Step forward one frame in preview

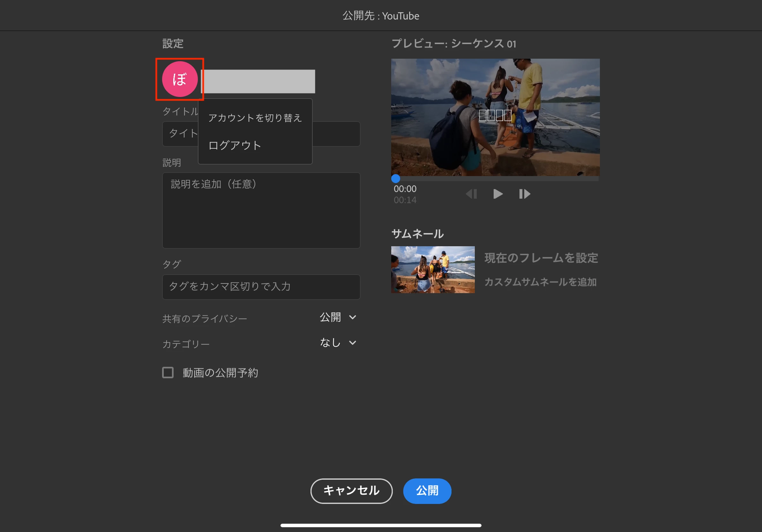click(x=524, y=194)
